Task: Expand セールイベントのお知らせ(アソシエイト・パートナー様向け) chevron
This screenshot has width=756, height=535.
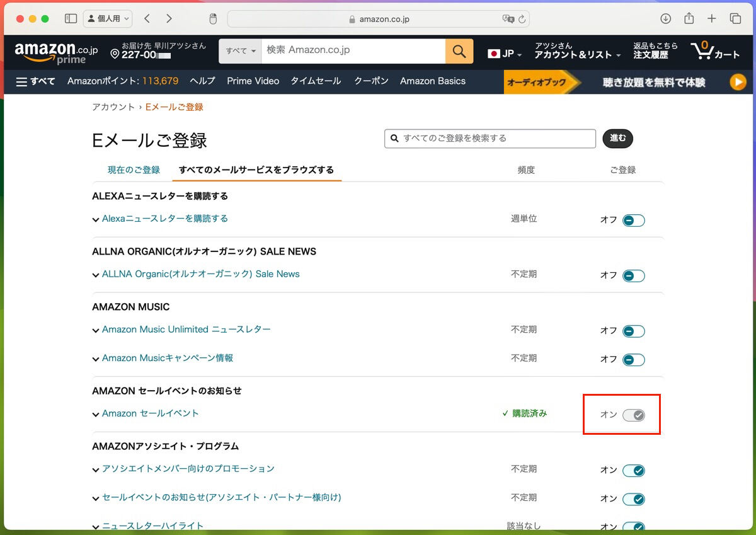Action: (x=96, y=498)
